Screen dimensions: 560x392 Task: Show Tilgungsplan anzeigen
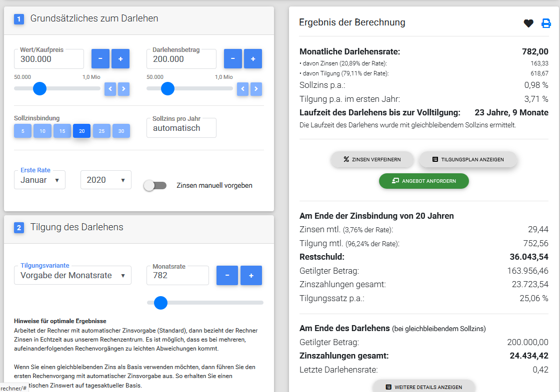(467, 159)
